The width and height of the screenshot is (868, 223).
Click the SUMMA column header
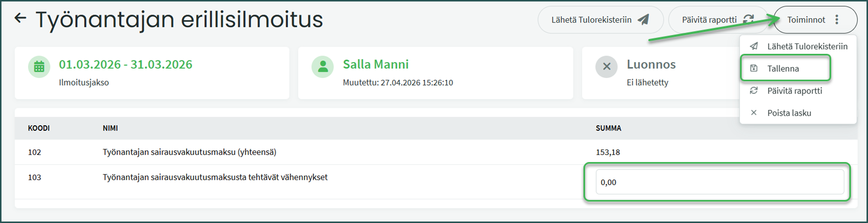point(608,128)
